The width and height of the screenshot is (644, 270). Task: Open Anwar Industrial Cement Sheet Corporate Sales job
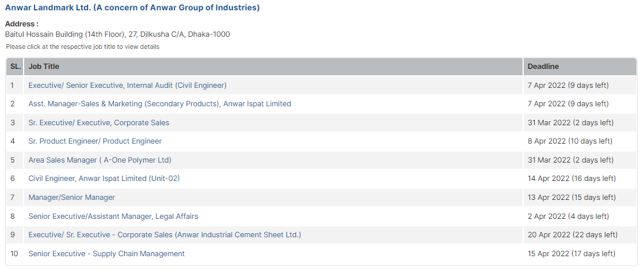(x=165, y=235)
